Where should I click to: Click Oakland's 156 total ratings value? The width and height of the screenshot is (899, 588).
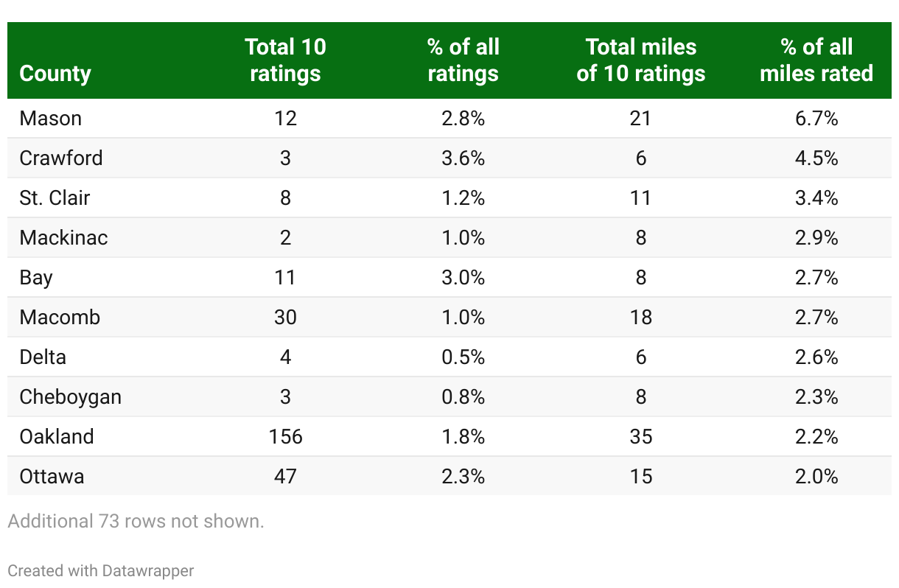tap(285, 436)
